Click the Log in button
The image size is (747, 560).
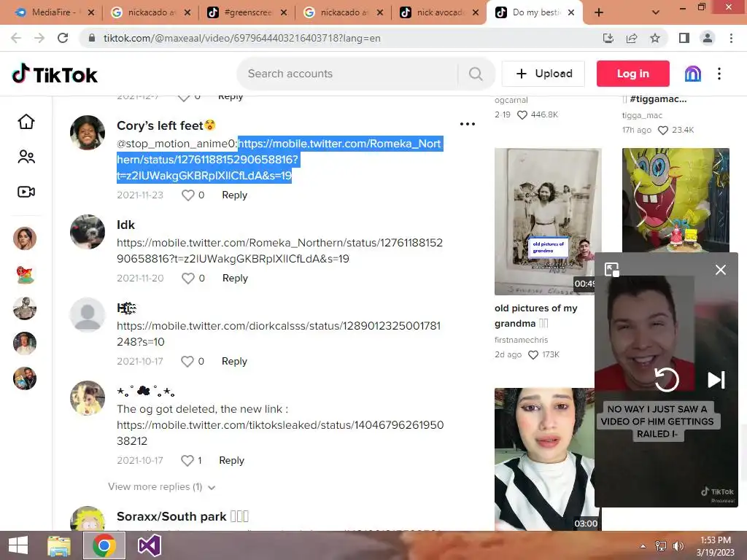pos(632,74)
